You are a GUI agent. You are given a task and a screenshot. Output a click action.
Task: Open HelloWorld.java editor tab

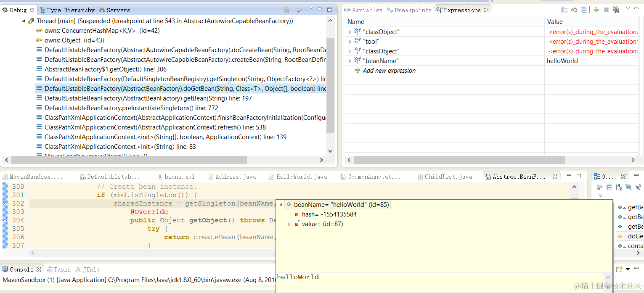(297, 177)
